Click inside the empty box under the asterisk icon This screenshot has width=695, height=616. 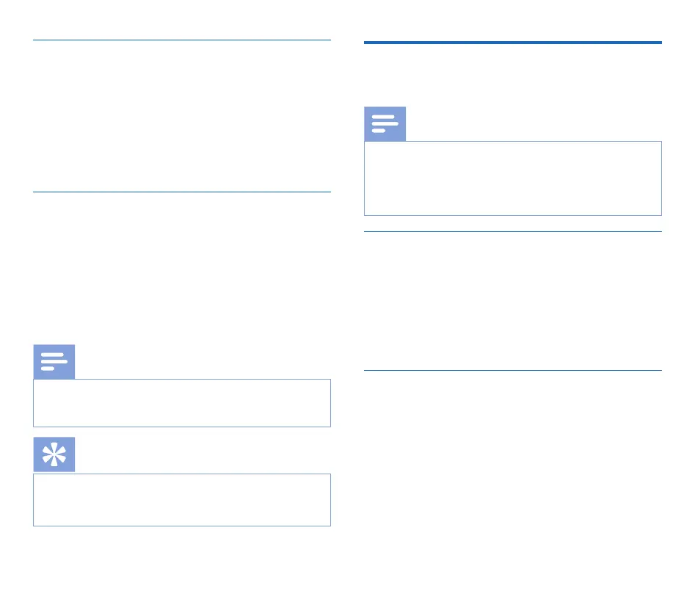tap(181, 500)
